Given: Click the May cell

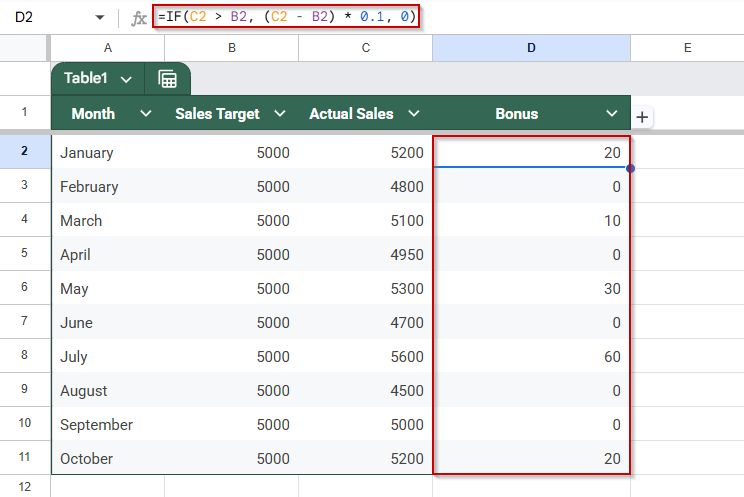Looking at the screenshot, I should click(x=108, y=288).
